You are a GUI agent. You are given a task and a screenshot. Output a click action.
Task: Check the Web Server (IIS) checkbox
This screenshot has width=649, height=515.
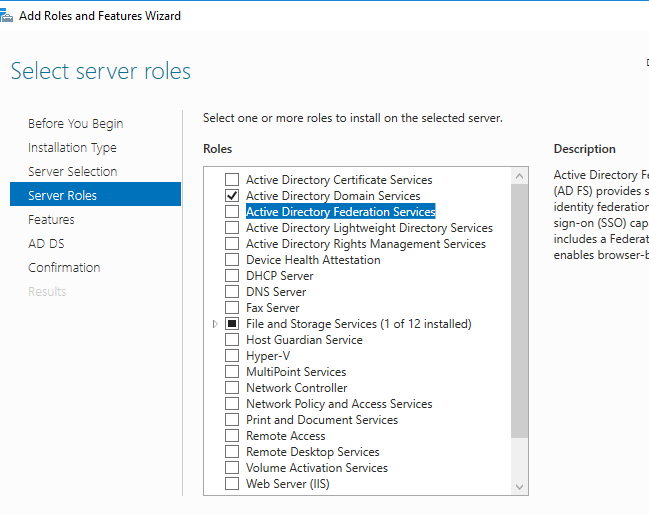pos(232,484)
